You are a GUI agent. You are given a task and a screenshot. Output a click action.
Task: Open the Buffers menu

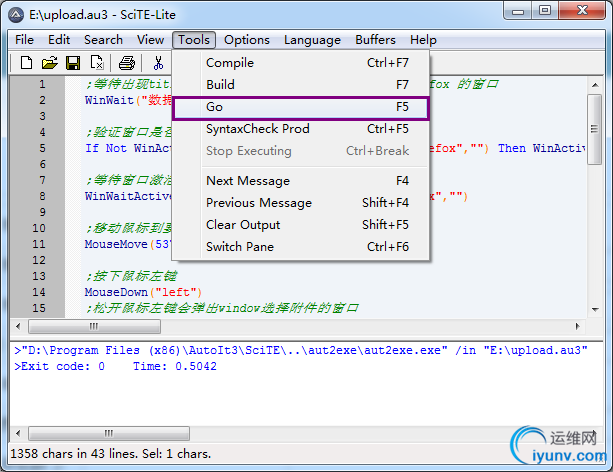coord(375,40)
